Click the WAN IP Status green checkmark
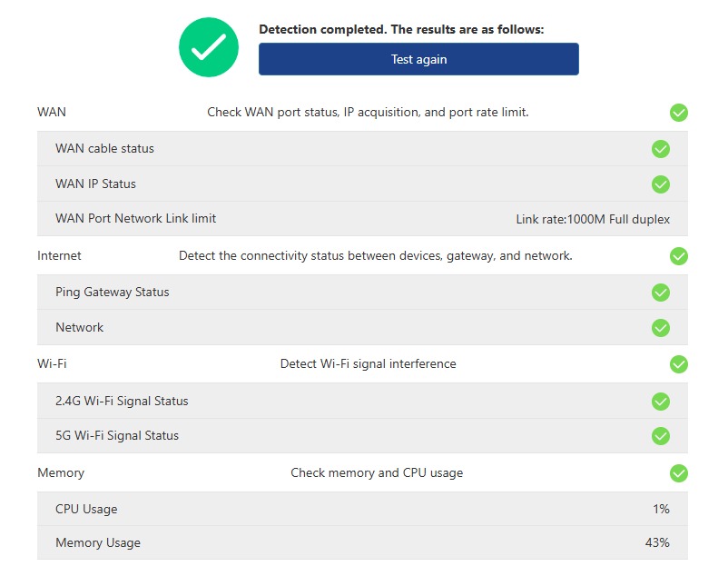728x566 pixels. tap(661, 184)
